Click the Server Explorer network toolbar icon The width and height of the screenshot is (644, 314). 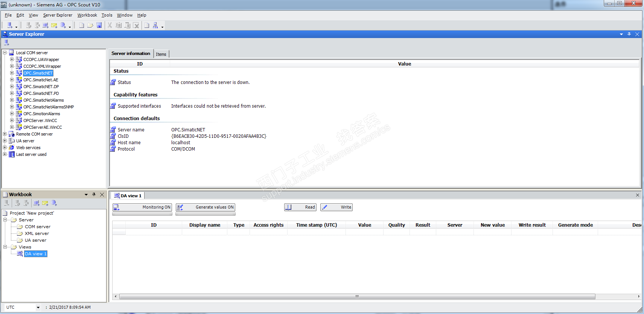point(155,25)
